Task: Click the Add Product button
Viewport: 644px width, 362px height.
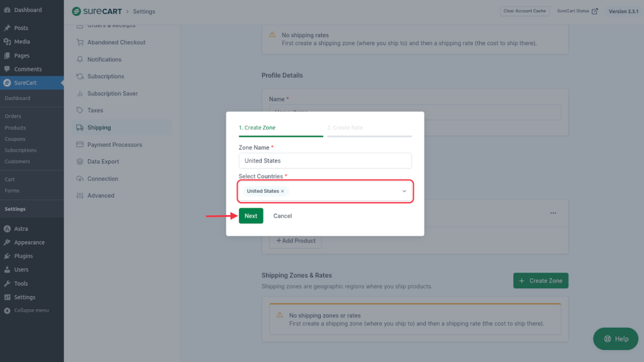Action: pos(296,240)
